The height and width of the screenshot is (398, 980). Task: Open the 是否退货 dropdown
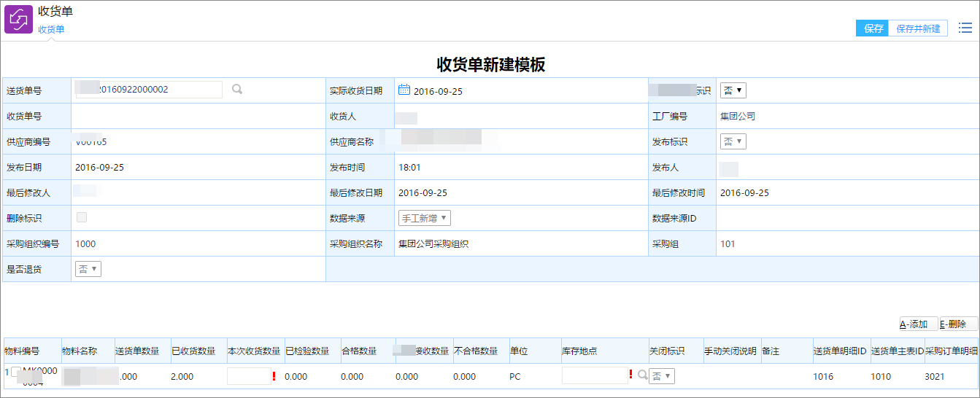tap(88, 269)
